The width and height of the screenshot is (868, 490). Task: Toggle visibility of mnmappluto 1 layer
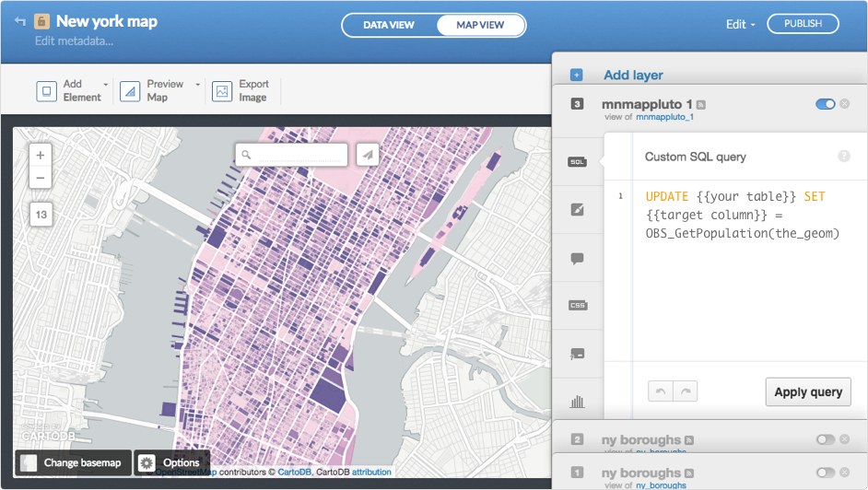tap(826, 104)
